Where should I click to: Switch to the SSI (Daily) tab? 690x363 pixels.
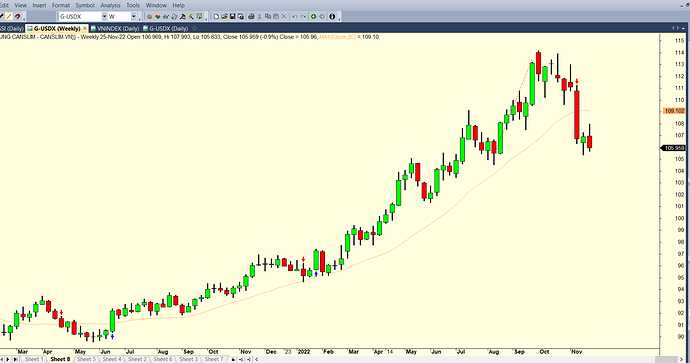pos(12,28)
